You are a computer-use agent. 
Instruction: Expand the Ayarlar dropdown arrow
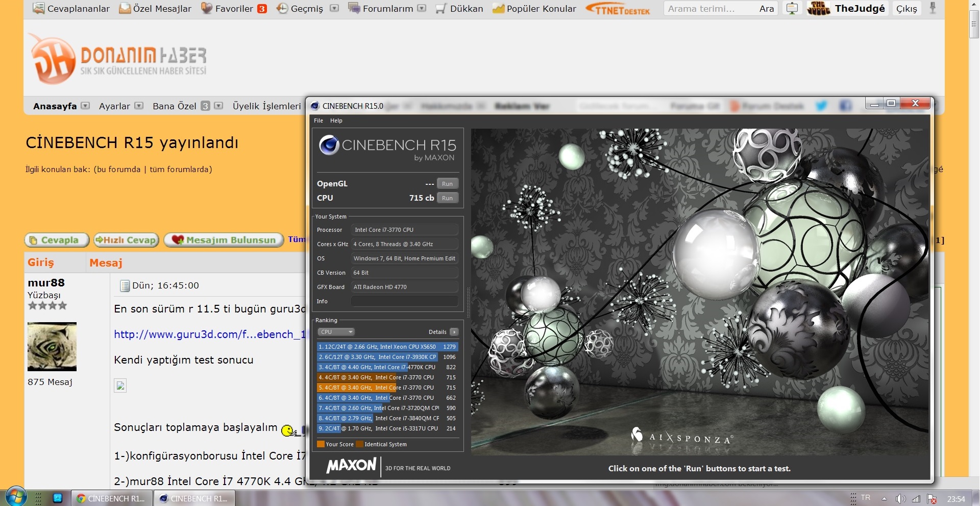click(139, 106)
